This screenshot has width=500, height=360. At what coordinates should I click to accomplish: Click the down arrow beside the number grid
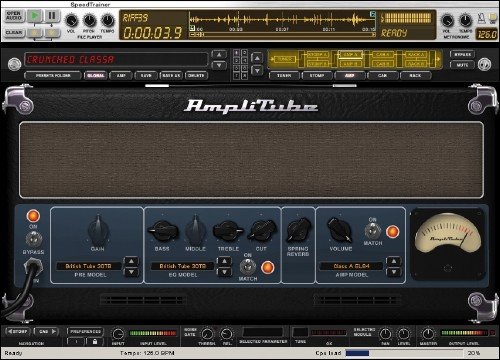tap(257, 70)
